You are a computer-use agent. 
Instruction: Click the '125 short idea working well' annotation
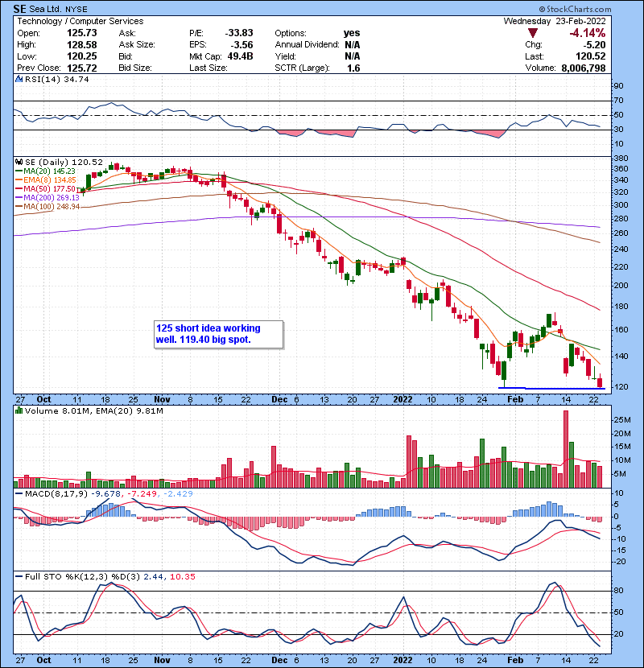[218, 335]
